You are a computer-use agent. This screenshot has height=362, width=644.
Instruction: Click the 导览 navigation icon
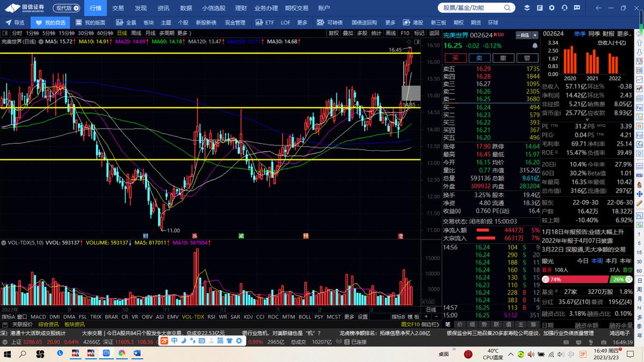[x=14, y=23]
